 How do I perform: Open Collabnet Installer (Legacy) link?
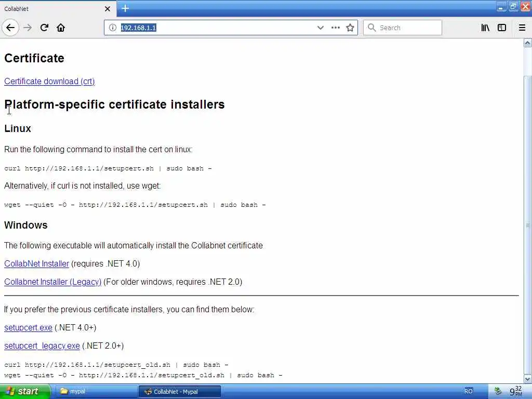click(52, 282)
